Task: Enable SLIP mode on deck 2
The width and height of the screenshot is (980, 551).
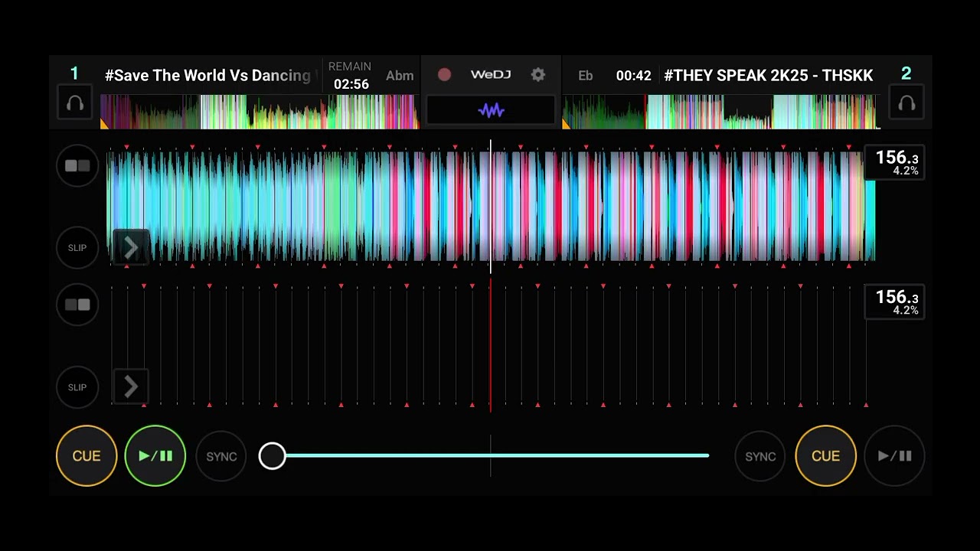Action: [x=77, y=387]
